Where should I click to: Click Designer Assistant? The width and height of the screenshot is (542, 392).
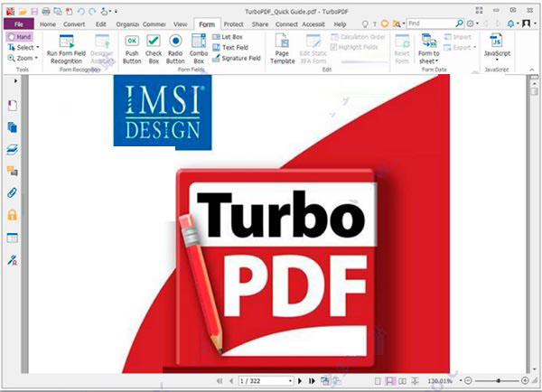101,50
